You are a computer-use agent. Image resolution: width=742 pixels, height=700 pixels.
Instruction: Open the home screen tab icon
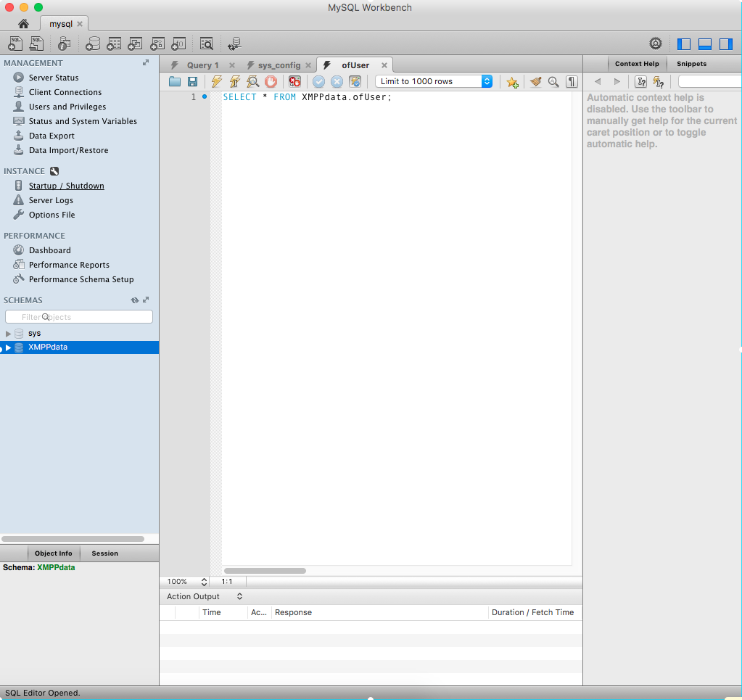tap(23, 24)
